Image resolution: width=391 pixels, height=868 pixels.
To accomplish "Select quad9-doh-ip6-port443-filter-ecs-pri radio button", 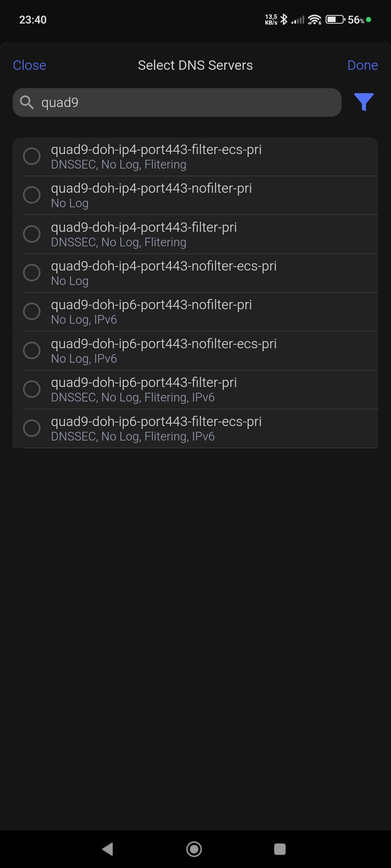I will coord(32,428).
